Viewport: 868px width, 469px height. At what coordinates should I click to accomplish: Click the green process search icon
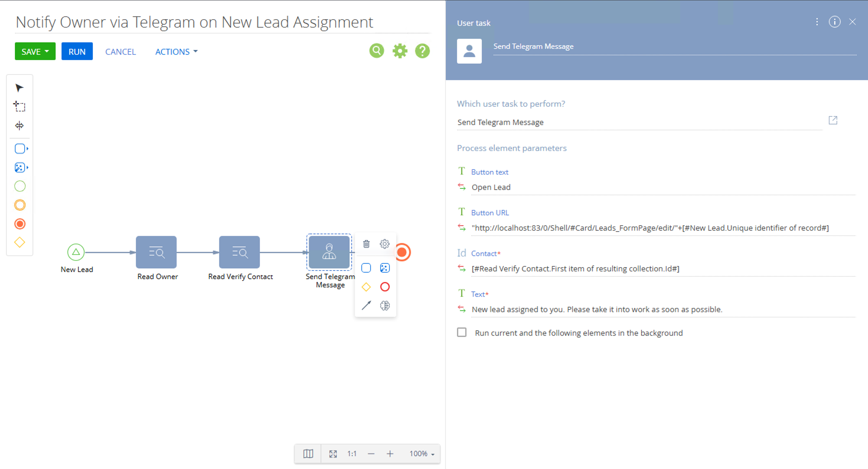[x=376, y=51]
